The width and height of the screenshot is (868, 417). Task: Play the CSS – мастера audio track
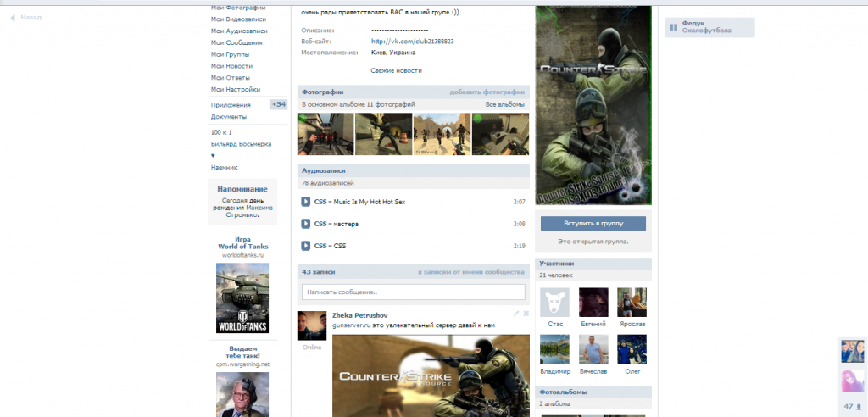click(x=306, y=224)
